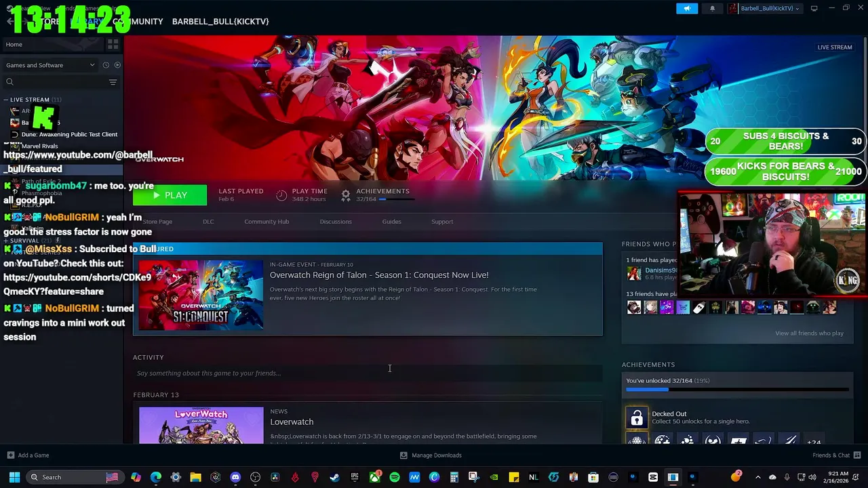868x488 pixels.
Task: Open the S1: Conquest event thumbnail
Action: (201, 295)
